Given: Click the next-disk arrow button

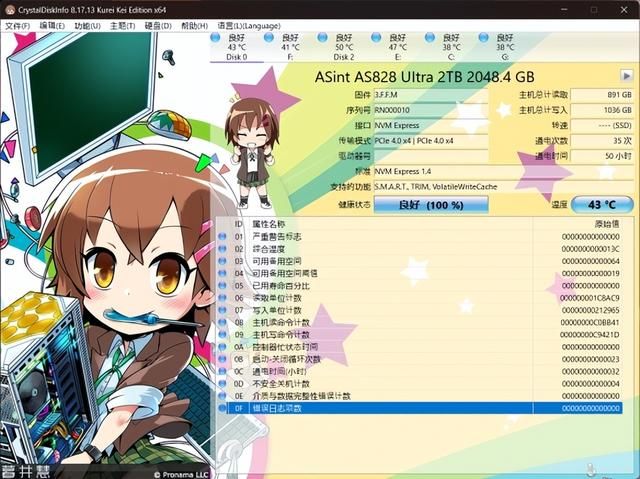Looking at the screenshot, I should tap(627, 75).
